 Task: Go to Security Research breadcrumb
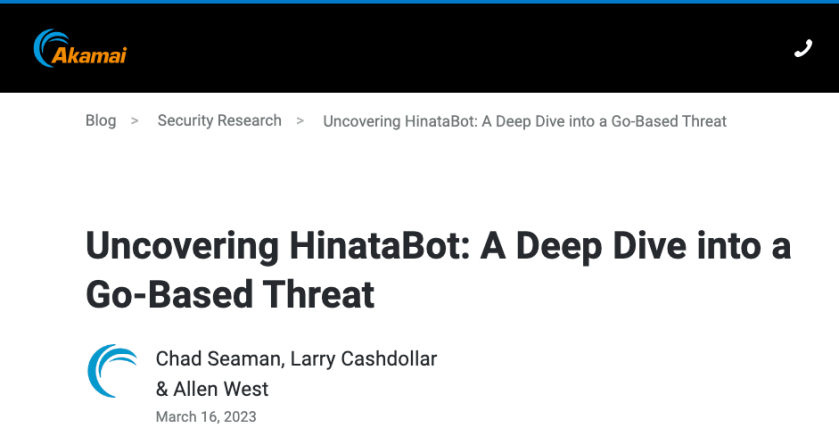[x=219, y=121]
